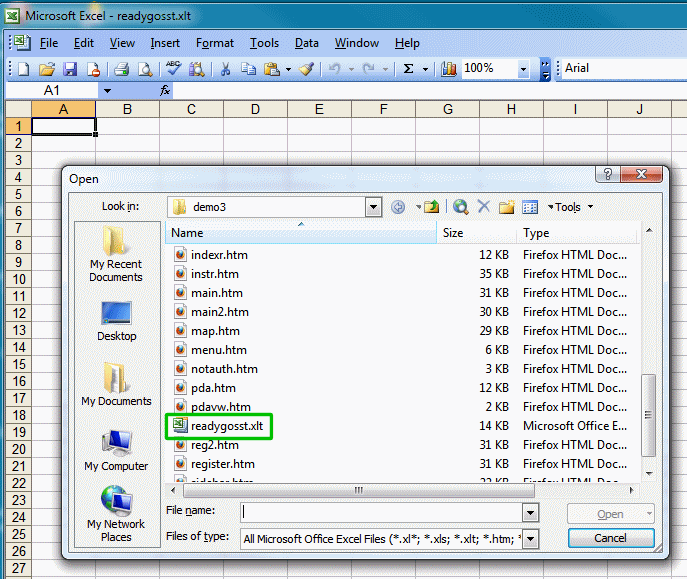Click the Copy toolbar icon
This screenshot has width=687, height=579.
pyautogui.click(x=248, y=69)
